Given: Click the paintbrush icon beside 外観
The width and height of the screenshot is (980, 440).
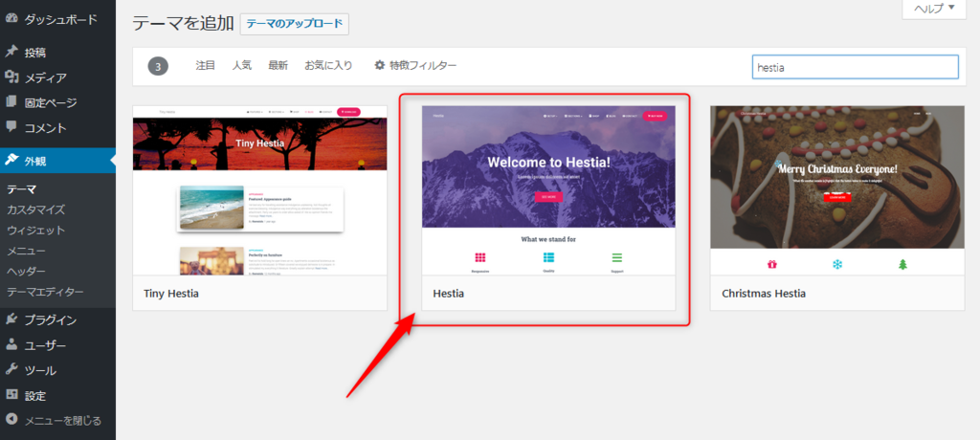Looking at the screenshot, I should point(11,160).
